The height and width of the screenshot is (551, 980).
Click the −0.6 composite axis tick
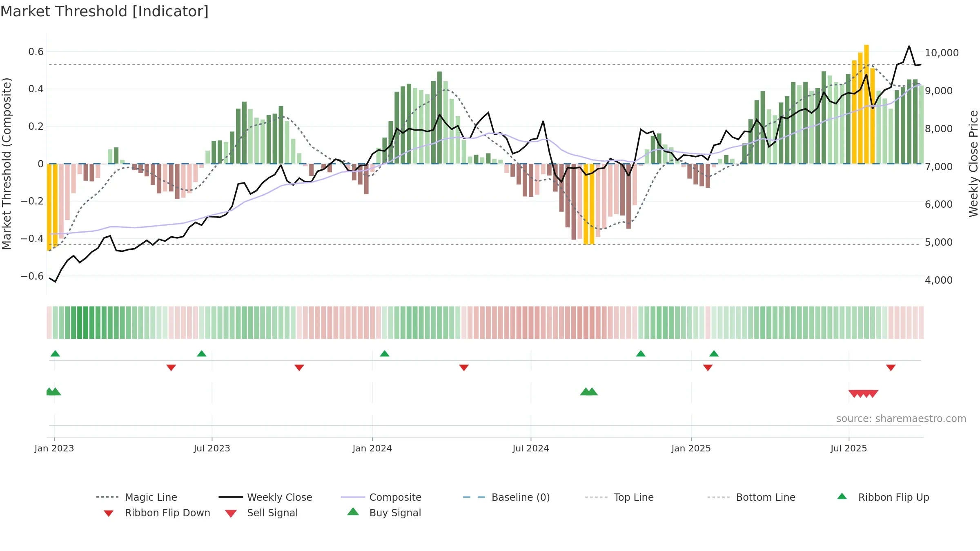coord(32,276)
